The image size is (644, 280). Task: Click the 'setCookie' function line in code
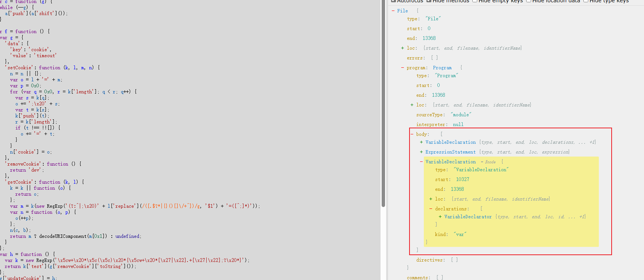coord(52,68)
